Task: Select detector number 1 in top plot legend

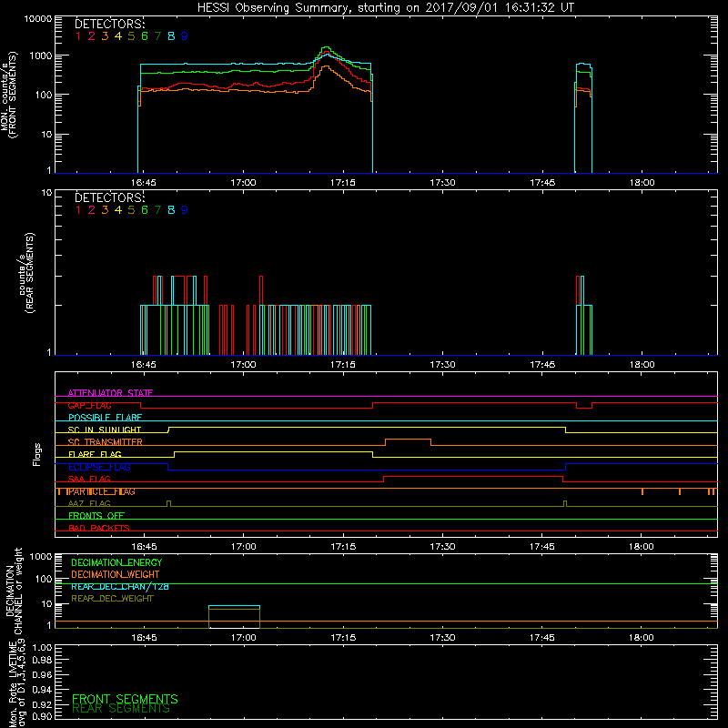Action: coord(78,36)
